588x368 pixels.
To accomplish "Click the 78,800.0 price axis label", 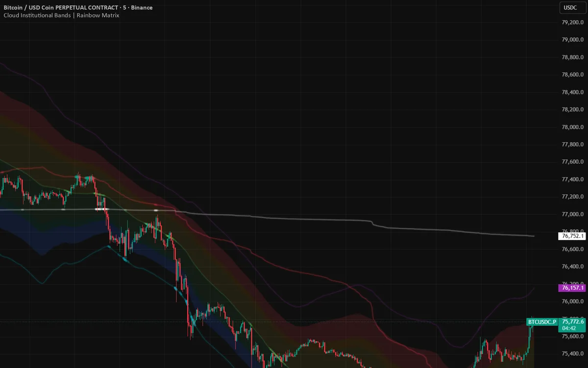I will [x=572, y=57].
